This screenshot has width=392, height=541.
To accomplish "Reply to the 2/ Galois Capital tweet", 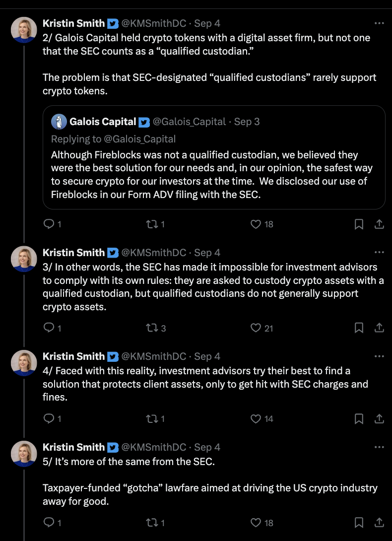I will pyautogui.click(x=49, y=224).
